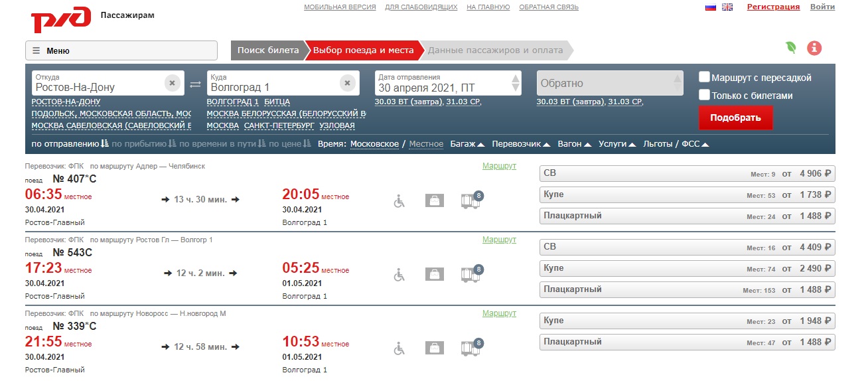Select Купе class for train 407*С
The width and height of the screenshot is (868, 381).
click(x=687, y=195)
